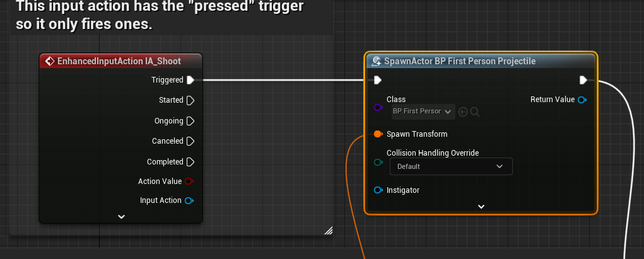Click the Completed execution pin
Image resolution: width=644 pixels, height=259 pixels.
(x=190, y=162)
